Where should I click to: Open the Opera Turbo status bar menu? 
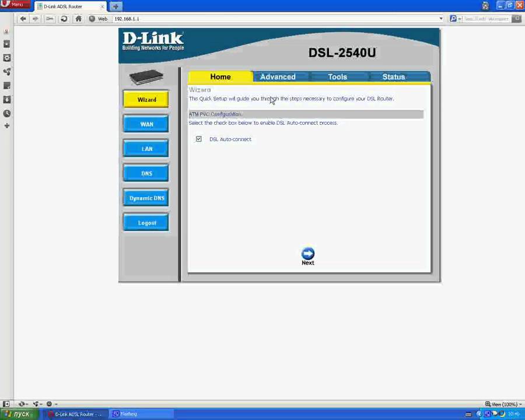[51, 404]
